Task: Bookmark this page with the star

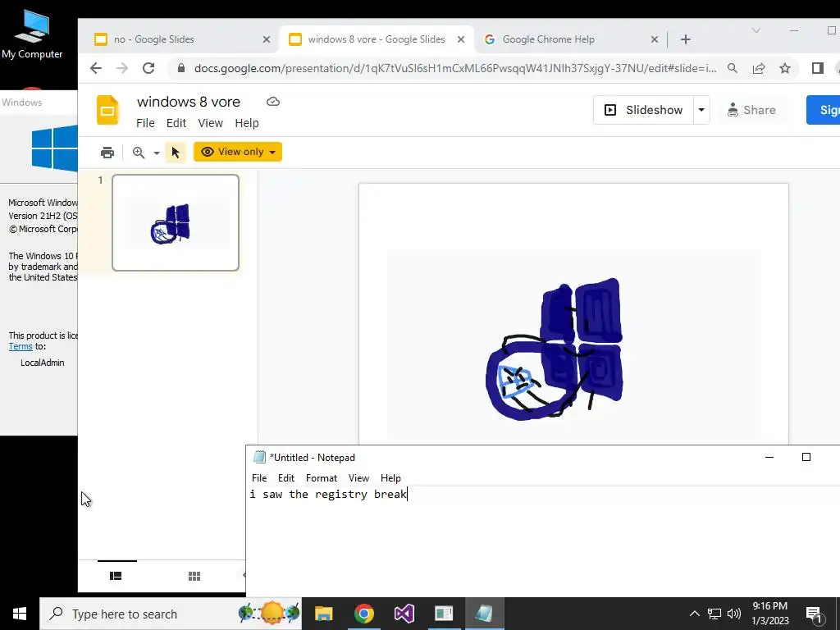Action: pos(785,68)
